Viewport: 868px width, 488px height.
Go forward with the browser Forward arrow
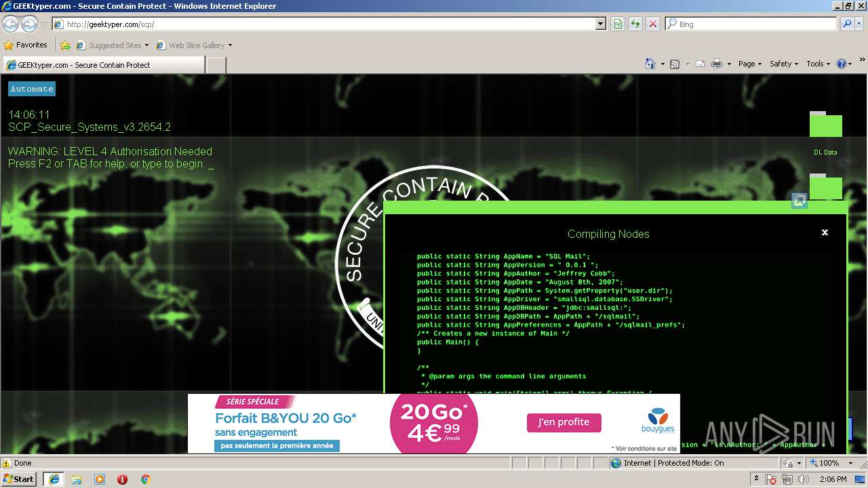29,24
